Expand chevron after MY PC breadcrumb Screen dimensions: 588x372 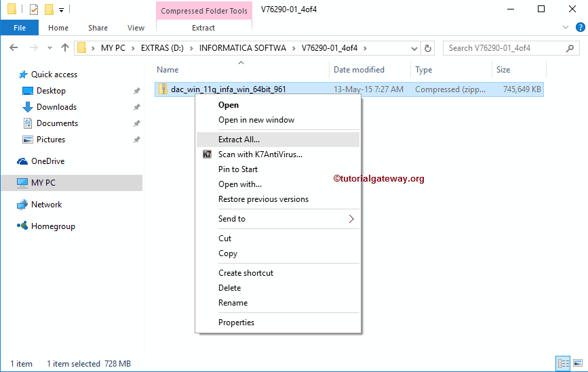tap(133, 48)
